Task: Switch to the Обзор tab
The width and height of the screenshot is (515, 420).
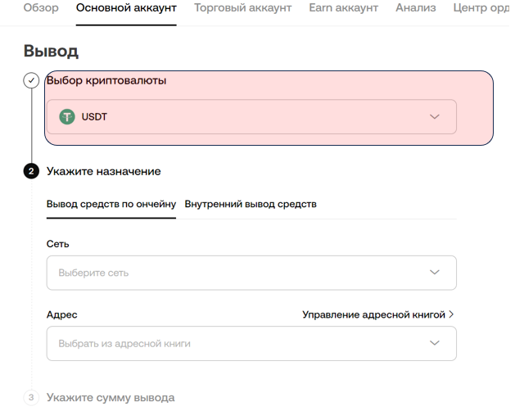Action: 41,8
